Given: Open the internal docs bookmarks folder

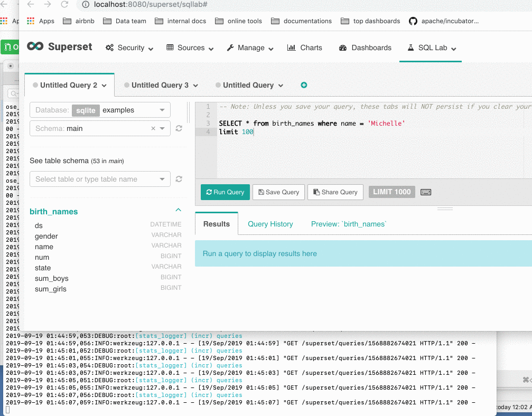Looking at the screenshot, I should [181, 21].
